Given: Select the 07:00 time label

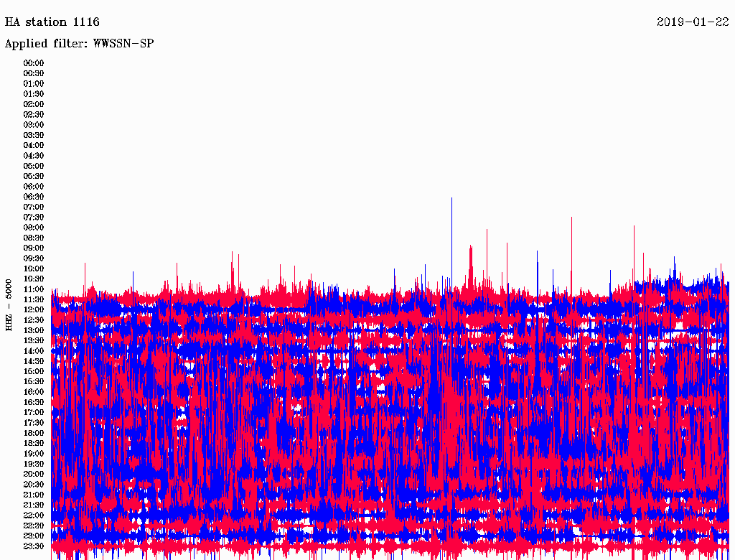Looking at the screenshot, I should coord(34,207).
